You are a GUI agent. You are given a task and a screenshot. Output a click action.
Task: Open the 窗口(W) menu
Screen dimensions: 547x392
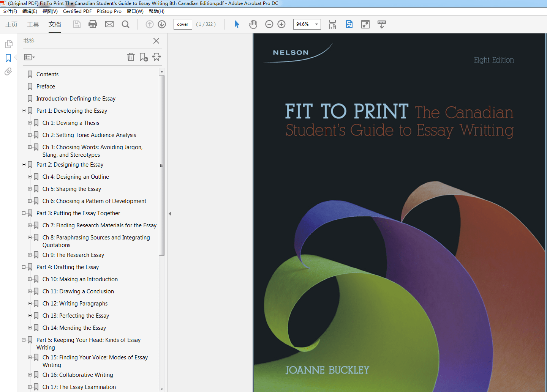pos(135,11)
